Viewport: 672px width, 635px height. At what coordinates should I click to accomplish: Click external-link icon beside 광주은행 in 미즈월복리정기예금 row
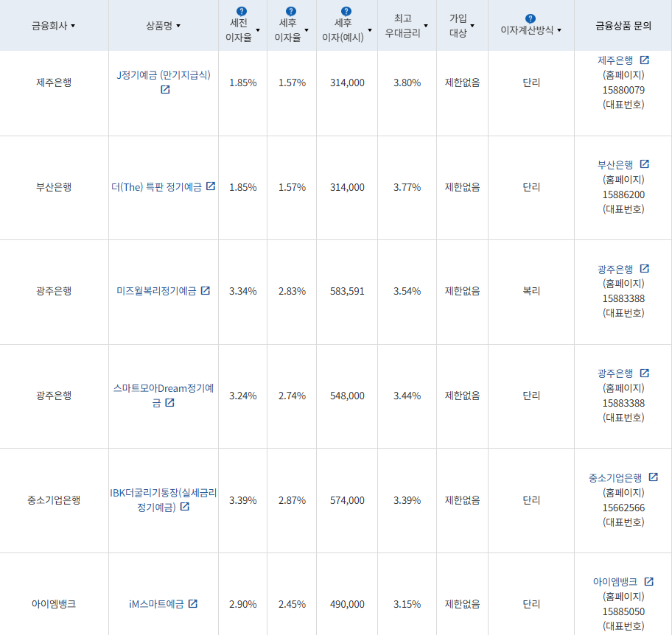coord(645,269)
